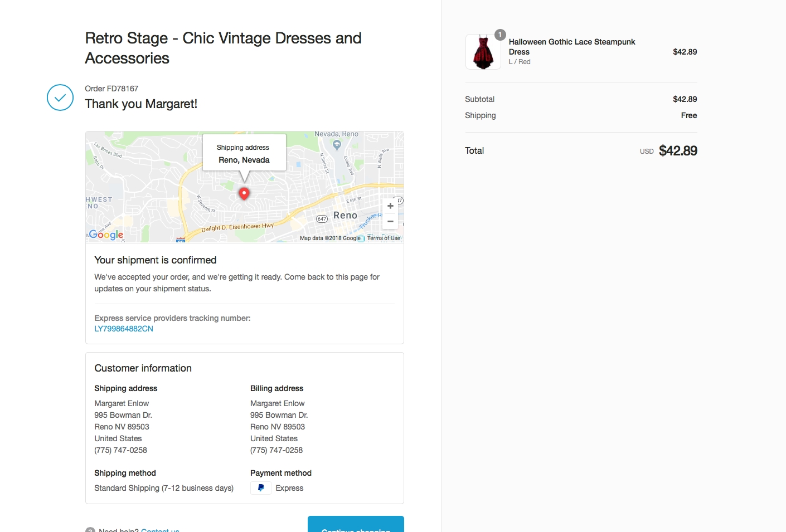This screenshot has height=532, width=786.
Task: Click the Interstate 80 shield on the map
Action: (x=181, y=240)
